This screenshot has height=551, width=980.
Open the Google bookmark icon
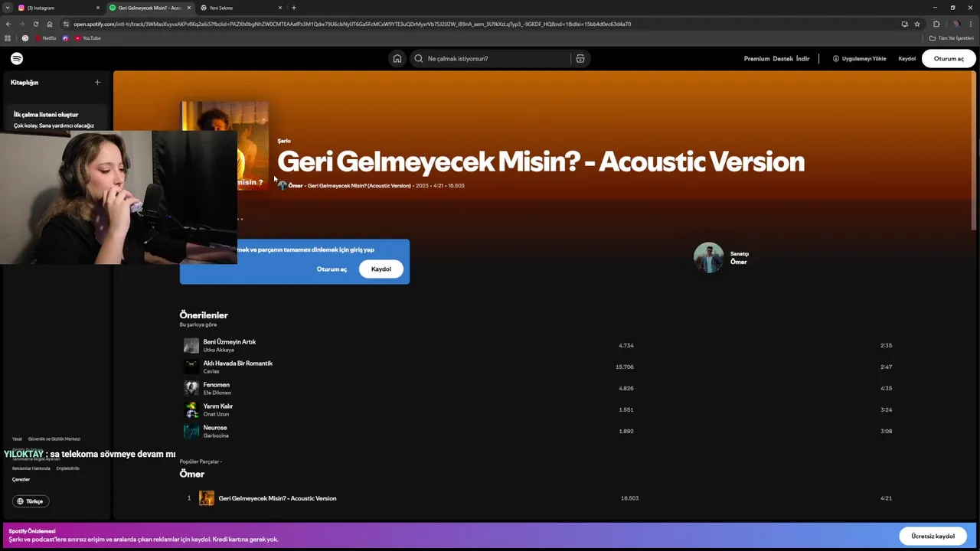click(25, 38)
